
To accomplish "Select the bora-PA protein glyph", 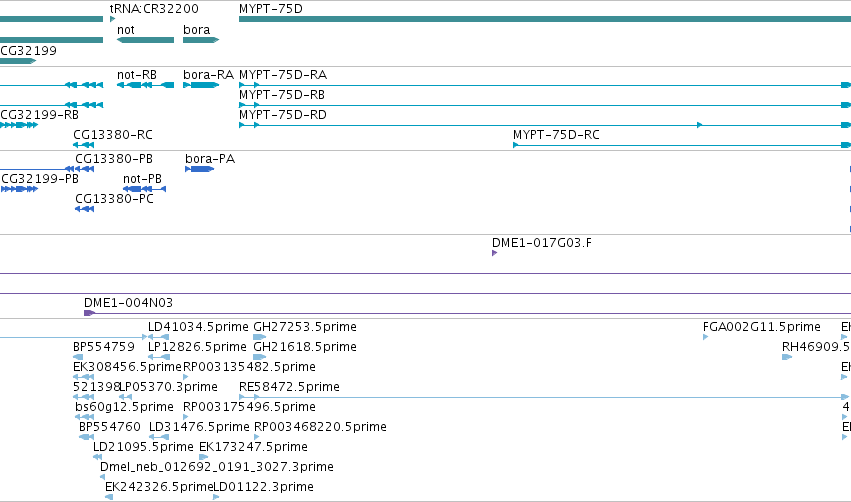I will pyautogui.click(x=200, y=169).
